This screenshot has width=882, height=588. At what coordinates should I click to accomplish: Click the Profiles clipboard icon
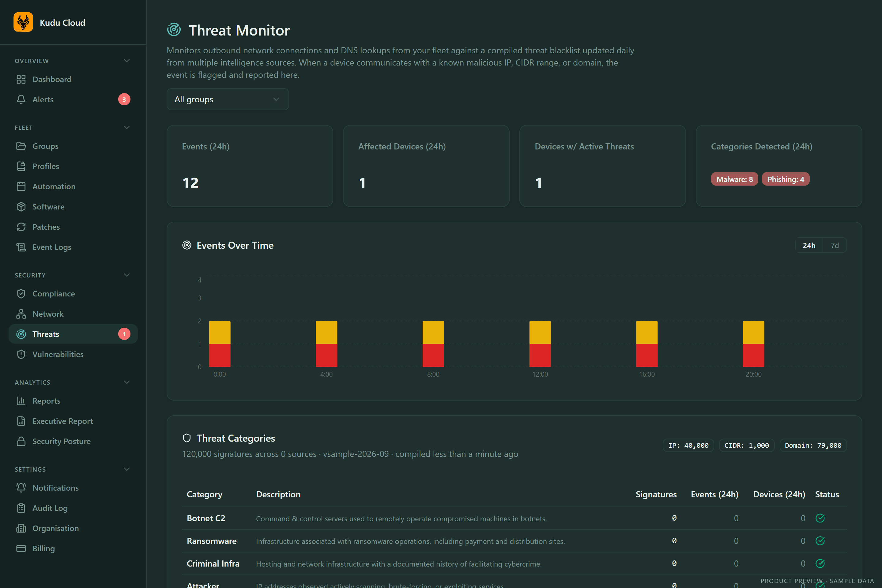click(21, 166)
